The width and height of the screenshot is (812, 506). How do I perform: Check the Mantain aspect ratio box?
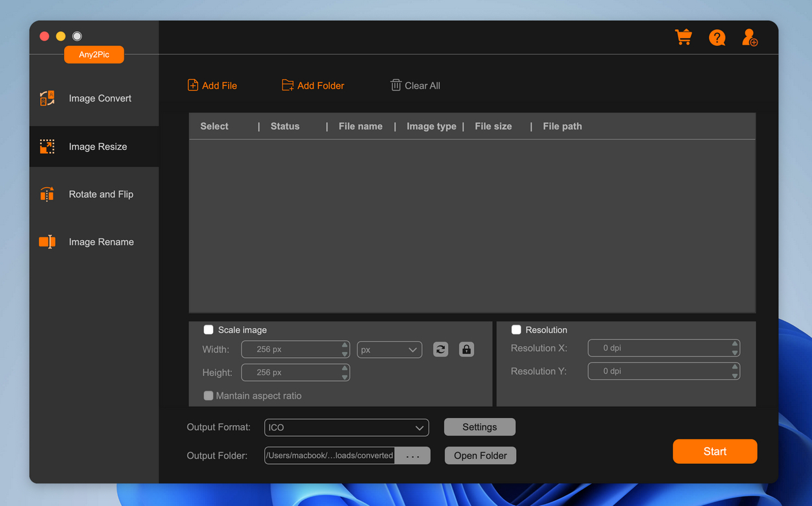[x=209, y=396]
